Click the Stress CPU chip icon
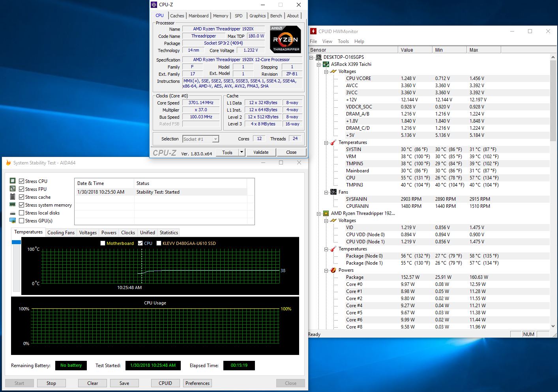Image resolution: width=558 pixels, height=392 pixels. coord(13,181)
